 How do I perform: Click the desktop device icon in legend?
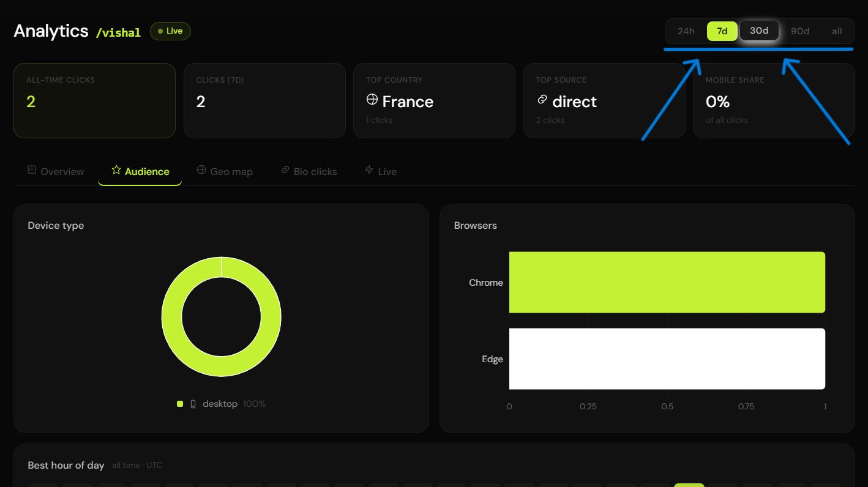coord(193,404)
